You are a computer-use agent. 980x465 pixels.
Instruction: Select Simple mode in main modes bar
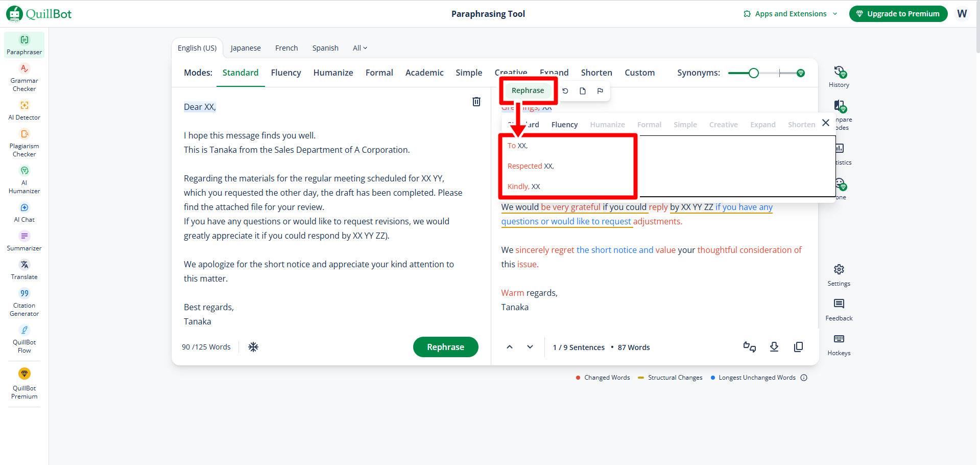pyautogui.click(x=469, y=73)
